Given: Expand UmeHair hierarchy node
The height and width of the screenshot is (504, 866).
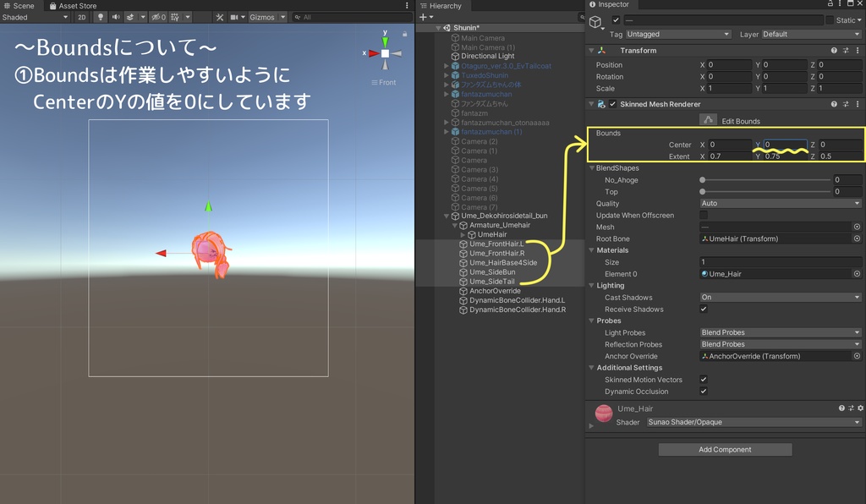Looking at the screenshot, I should (463, 234).
